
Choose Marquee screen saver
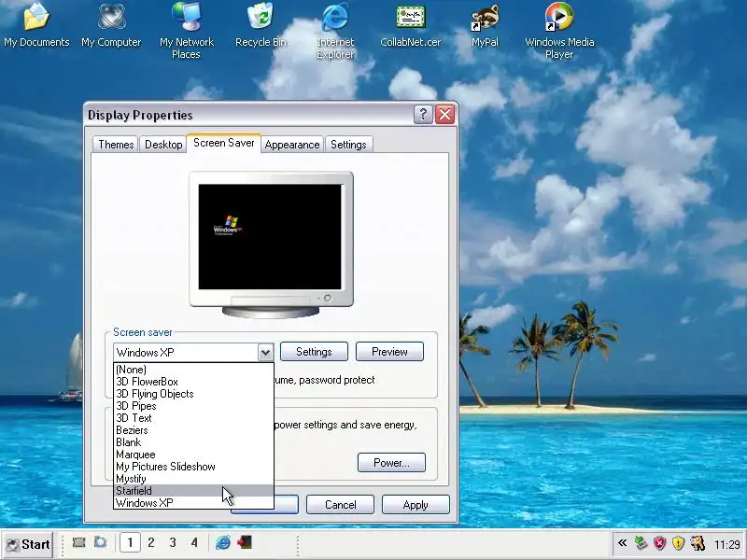point(193,455)
